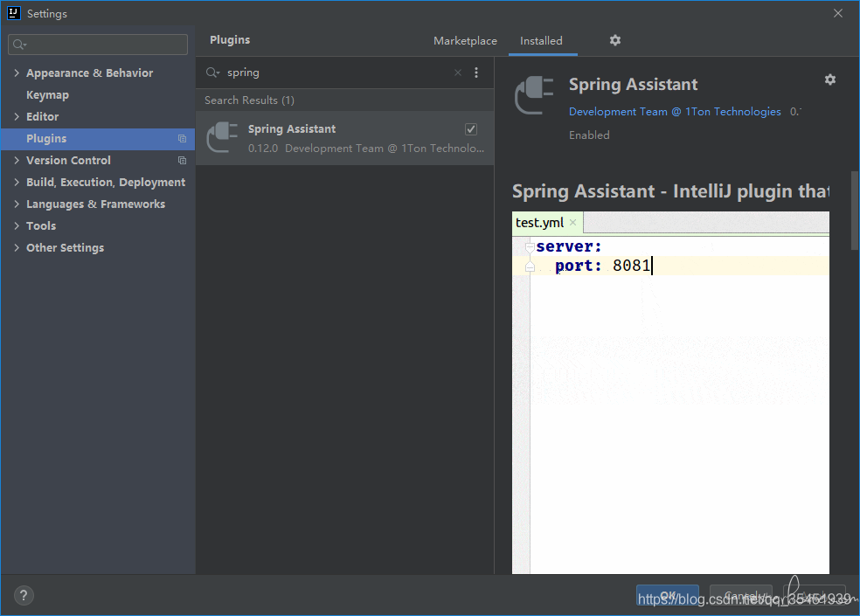Expand the Editor settings section

point(17,117)
